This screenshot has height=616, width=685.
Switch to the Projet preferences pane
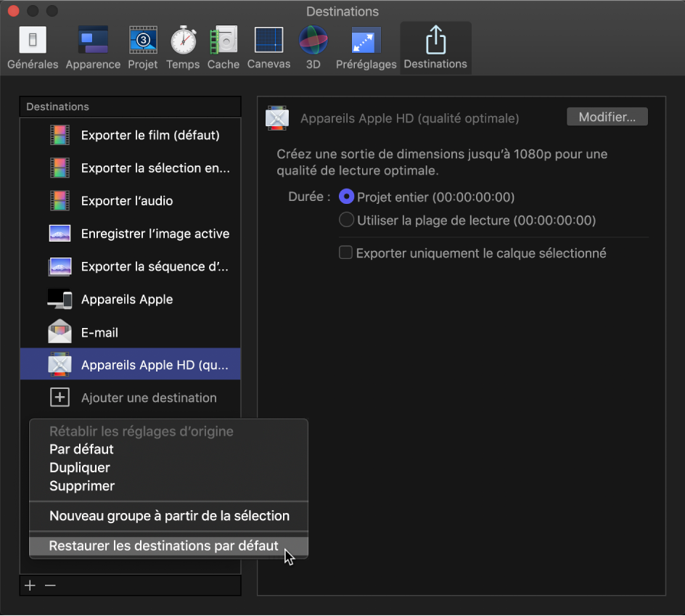coord(143,48)
